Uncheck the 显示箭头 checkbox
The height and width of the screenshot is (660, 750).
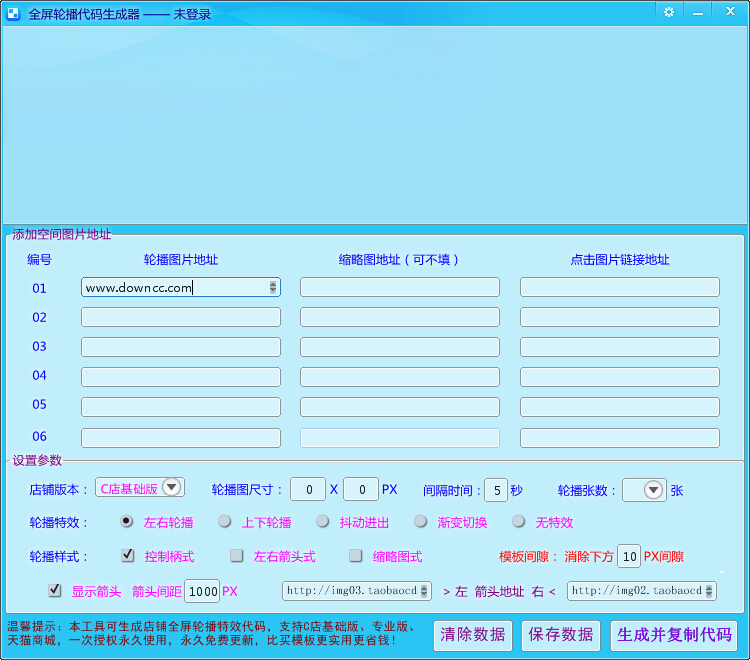coord(55,590)
